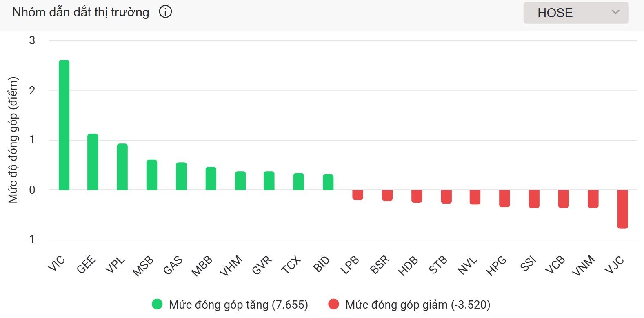The width and height of the screenshot is (644, 318).
Task: Click the HPG red bar
Action: coord(504,198)
